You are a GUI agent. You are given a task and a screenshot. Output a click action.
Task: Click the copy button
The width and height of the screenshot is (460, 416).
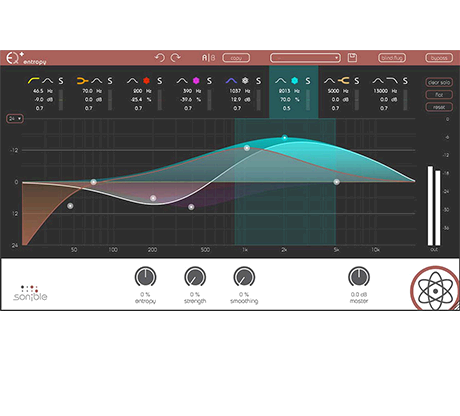tap(236, 58)
